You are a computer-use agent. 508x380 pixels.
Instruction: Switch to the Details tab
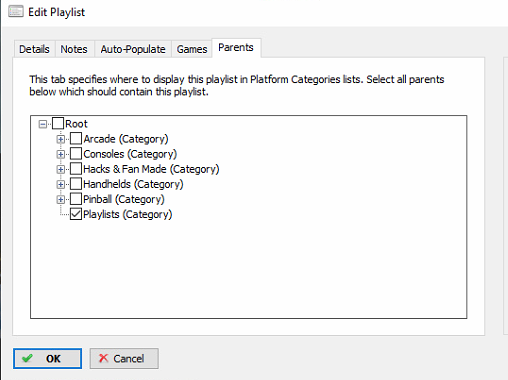tap(34, 49)
